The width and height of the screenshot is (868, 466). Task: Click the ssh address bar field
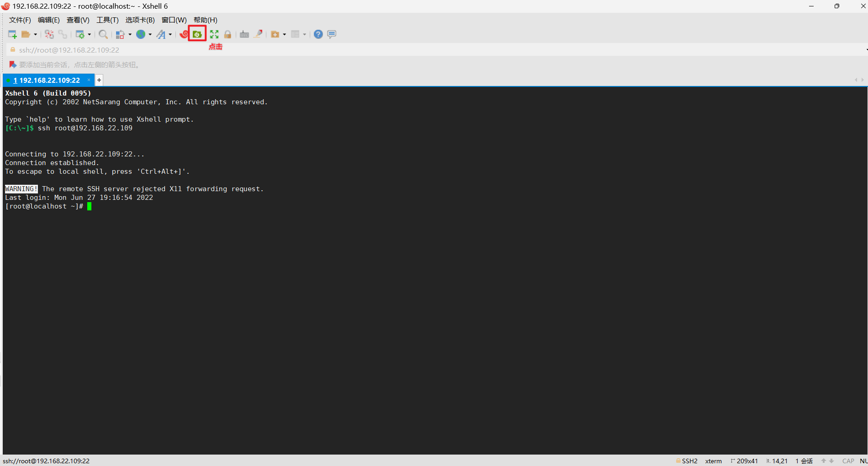pyautogui.click(x=436, y=50)
